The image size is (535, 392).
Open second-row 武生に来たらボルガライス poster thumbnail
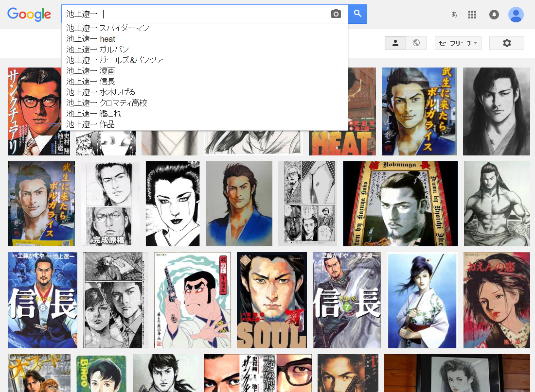[x=41, y=204]
